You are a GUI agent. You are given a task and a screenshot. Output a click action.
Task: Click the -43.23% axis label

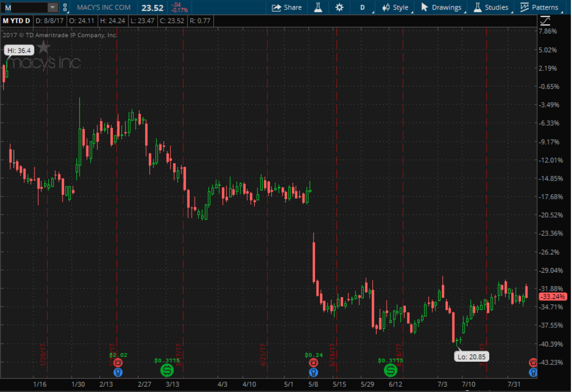(x=551, y=362)
